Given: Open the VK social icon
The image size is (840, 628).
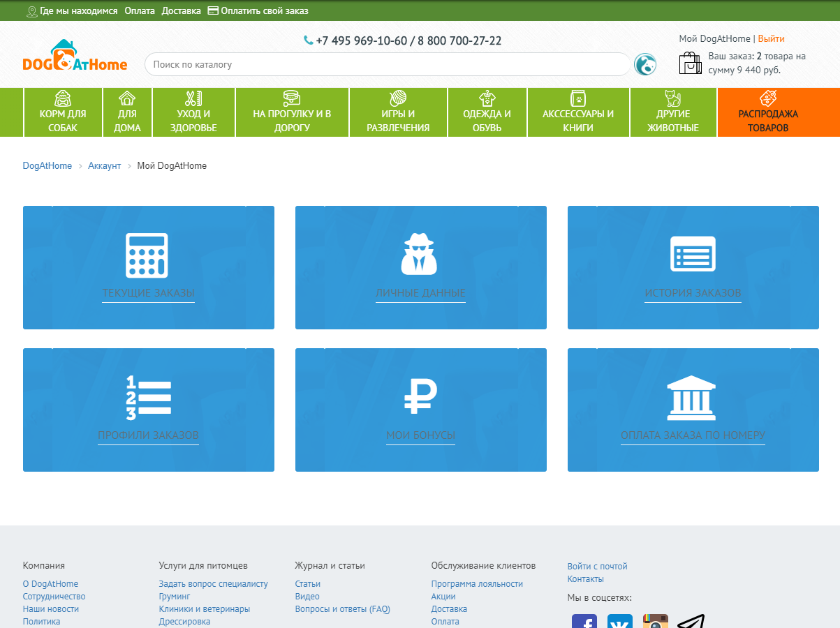Looking at the screenshot, I should (x=620, y=622).
